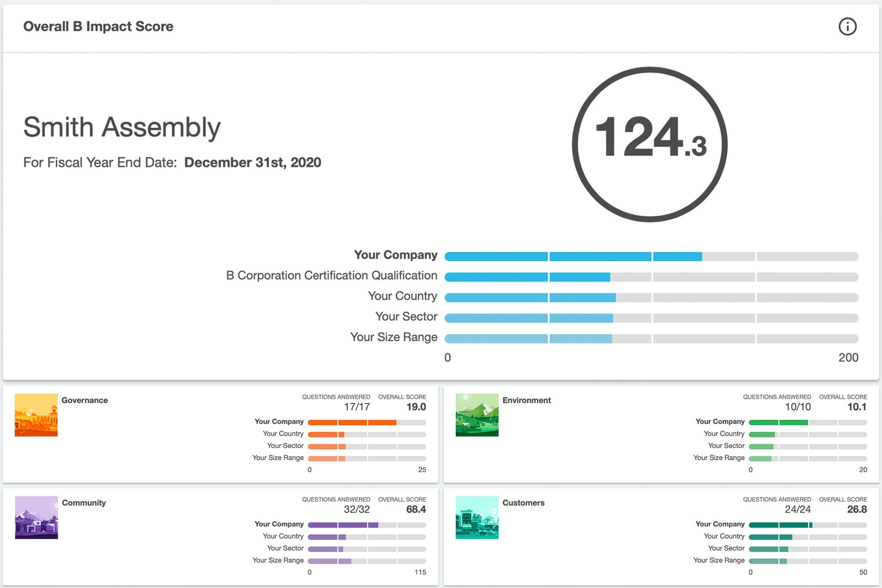Viewport: 882px width, 588px height.
Task: Click the Environment Your Country bar
Action: (808, 434)
